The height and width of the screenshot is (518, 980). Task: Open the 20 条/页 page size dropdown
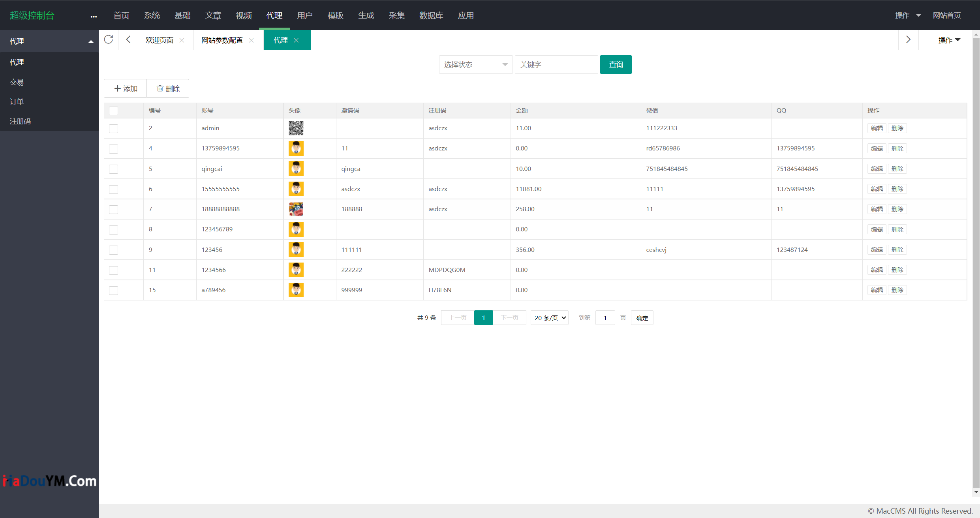coord(550,318)
